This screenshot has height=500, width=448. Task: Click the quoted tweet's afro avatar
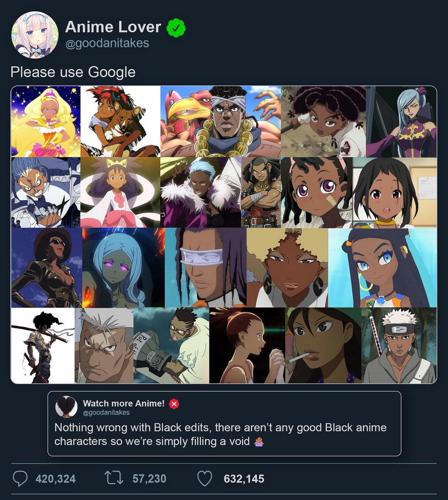tap(67, 407)
